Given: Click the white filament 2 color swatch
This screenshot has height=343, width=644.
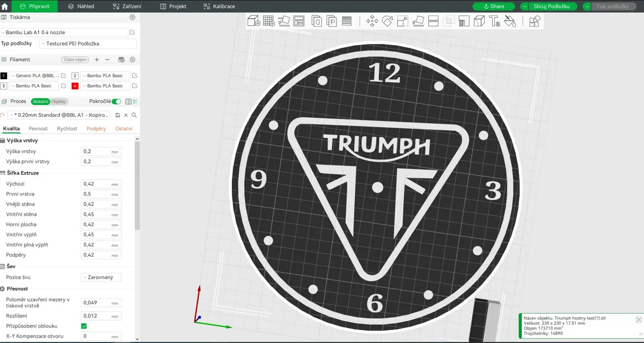Looking at the screenshot, I should coord(75,76).
